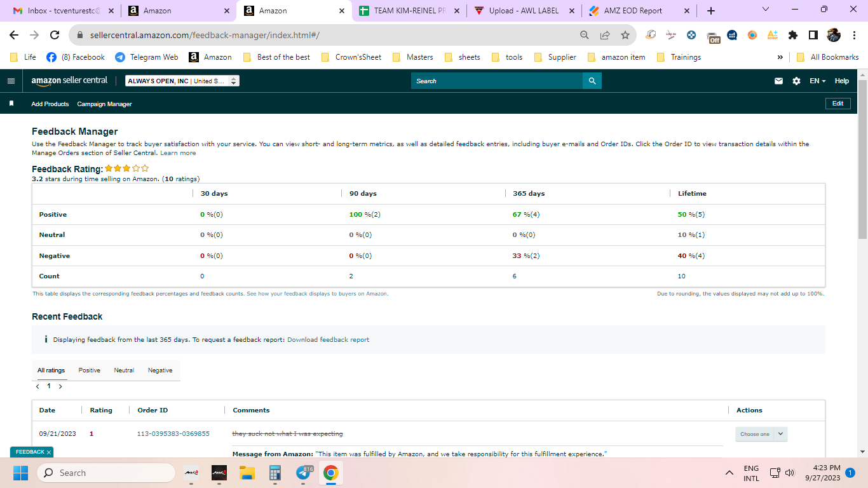
Task: Open the Masters bookmarks folder
Action: pos(412,57)
